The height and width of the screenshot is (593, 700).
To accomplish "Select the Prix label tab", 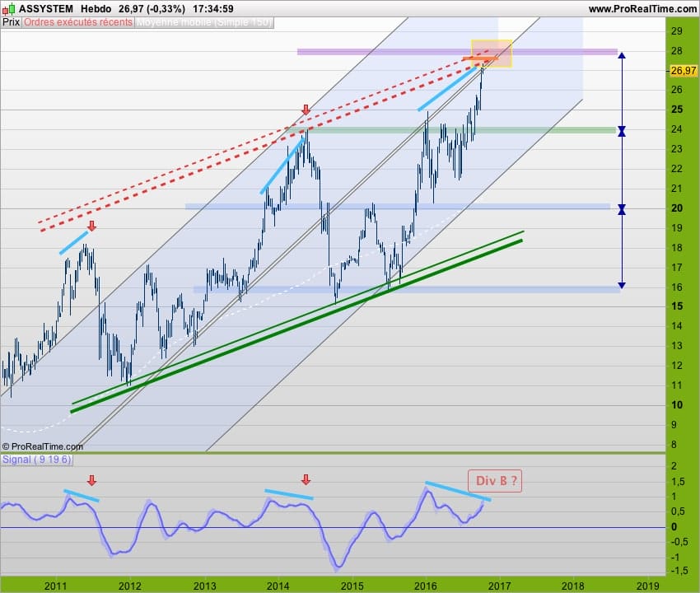I will tap(12, 22).
